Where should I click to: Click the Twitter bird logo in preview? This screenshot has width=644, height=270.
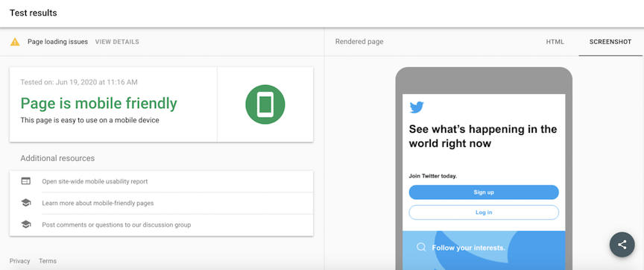417,107
